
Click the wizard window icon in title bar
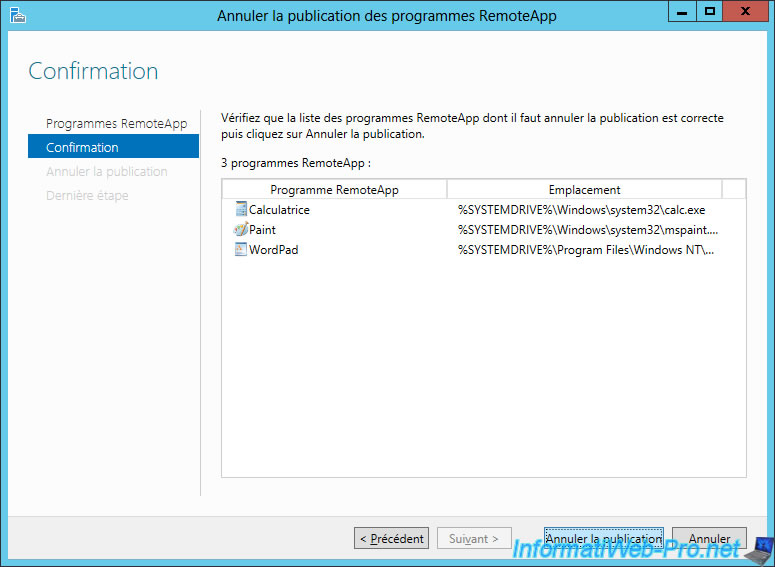[17, 15]
